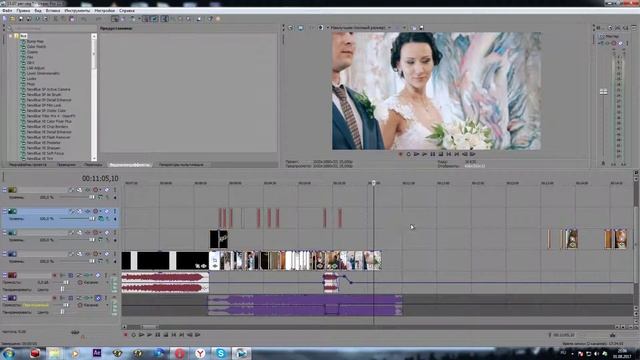Select the Bump Map effect
Image resolution: width=640 pixels, height=360 pixels.
(x=35, y=41)
